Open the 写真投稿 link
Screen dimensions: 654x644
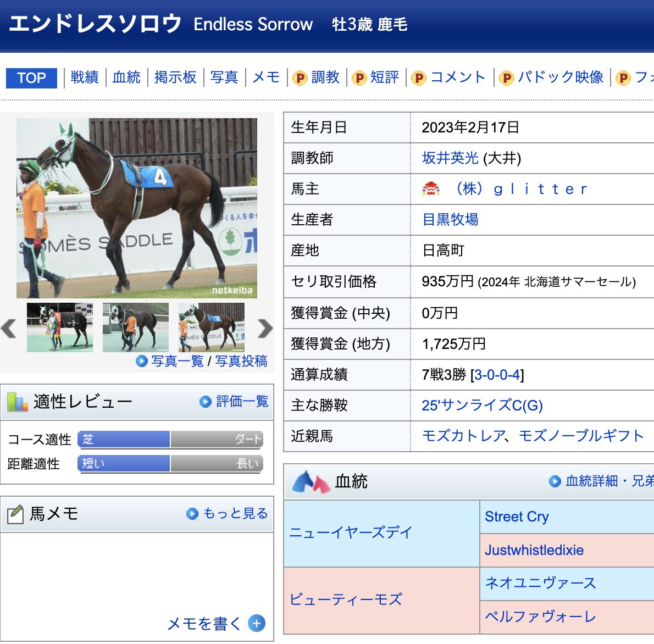coord(241,361)
